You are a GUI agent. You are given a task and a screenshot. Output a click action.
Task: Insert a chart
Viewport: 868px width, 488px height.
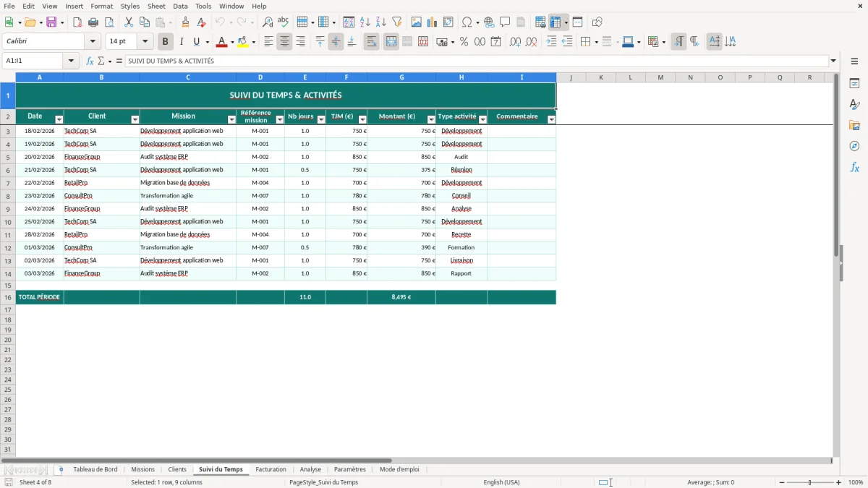coord(433,22)
